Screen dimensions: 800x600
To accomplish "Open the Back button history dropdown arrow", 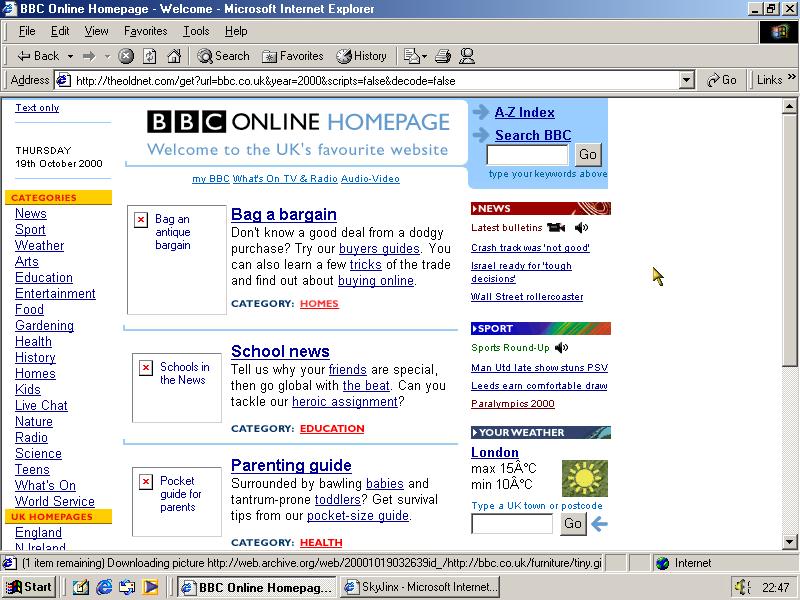I will point(69,56).
